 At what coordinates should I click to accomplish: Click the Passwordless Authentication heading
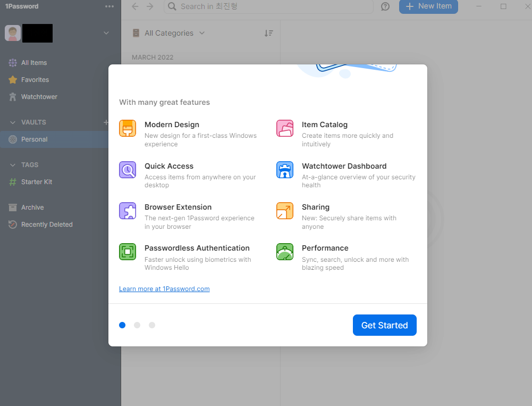tap(197, 248)
